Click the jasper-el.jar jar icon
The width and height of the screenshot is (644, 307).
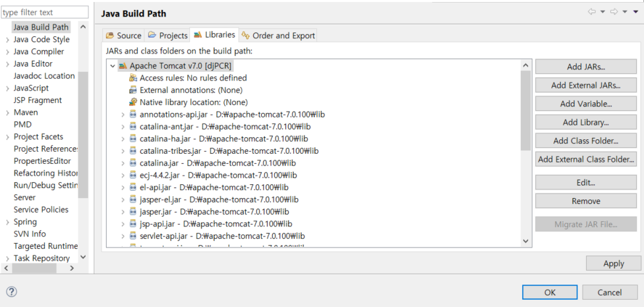click(x=132, y=199)
